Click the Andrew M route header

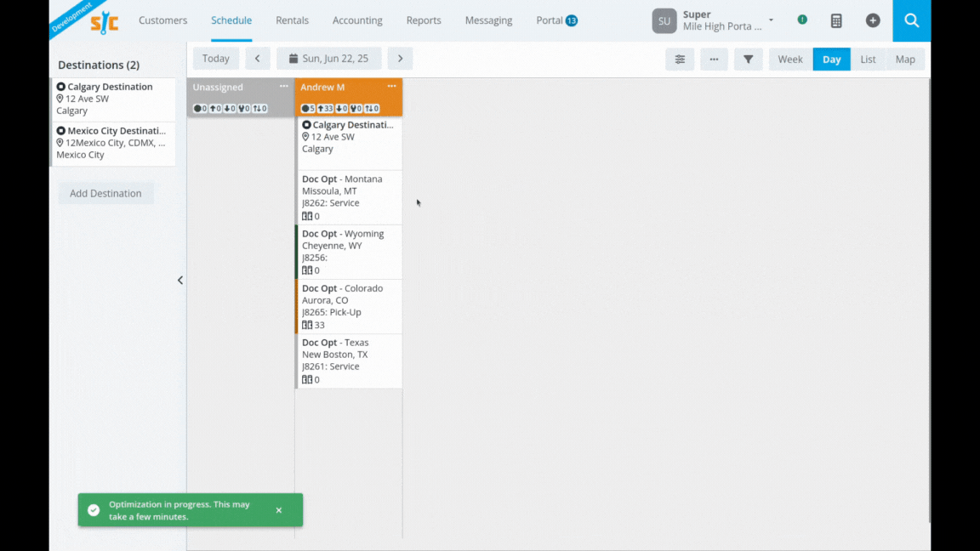click(x=349, y=97)
